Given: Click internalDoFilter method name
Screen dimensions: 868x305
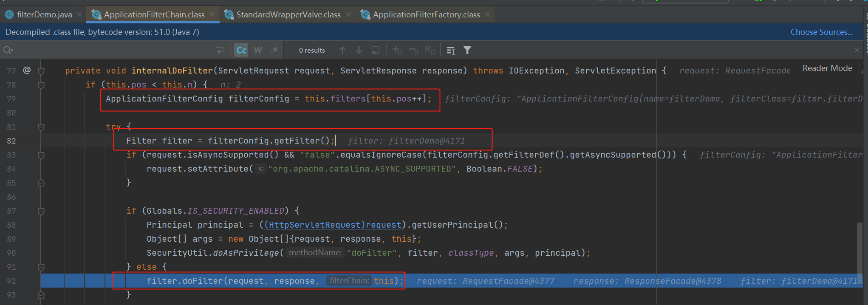Looking at the screenshot, I should click(x=172, y=71).
